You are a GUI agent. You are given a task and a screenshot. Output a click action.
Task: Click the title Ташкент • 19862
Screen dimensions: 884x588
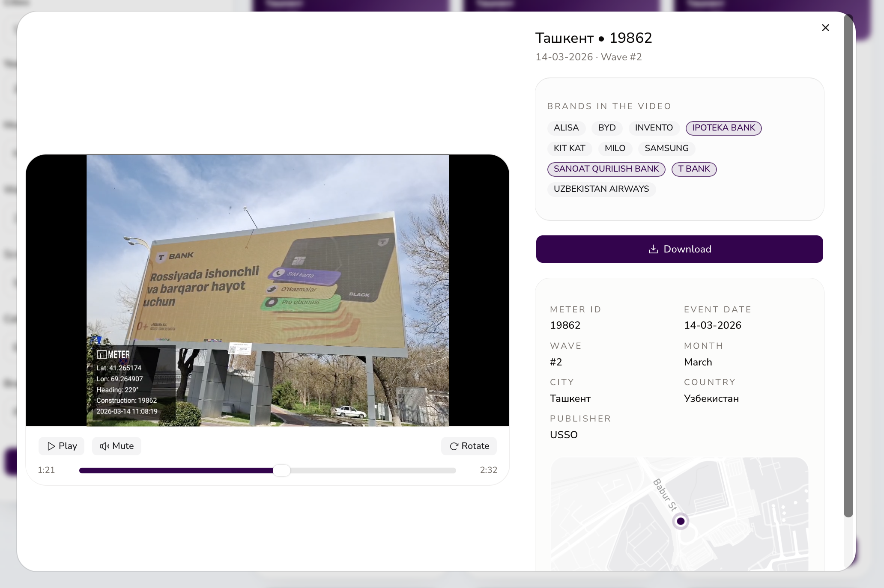[594, 38]
